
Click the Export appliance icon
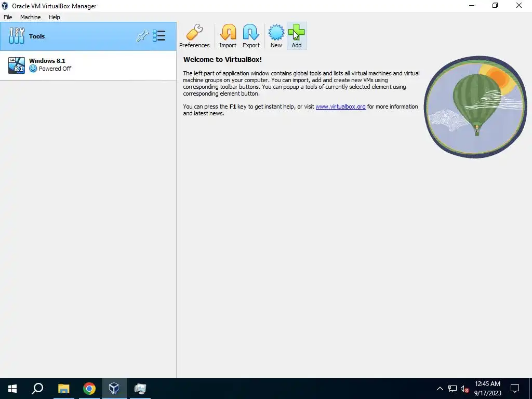click(x=251, y=36)
